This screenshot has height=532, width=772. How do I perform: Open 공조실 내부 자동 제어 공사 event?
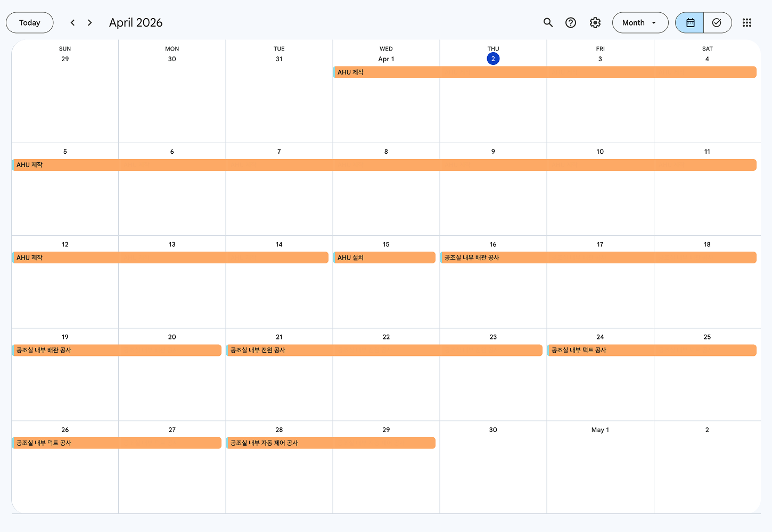pyautogui.click(x=331, y=443)
